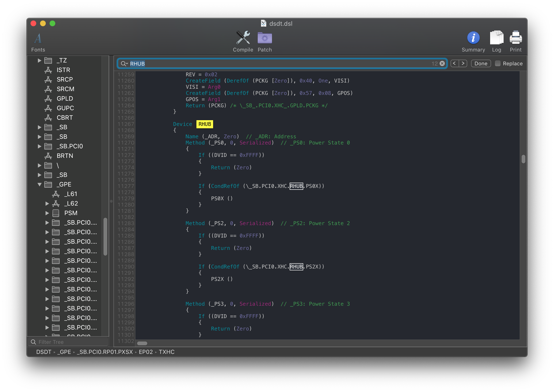
Task: Expand the _L62 method node
Action: [47, 203]
